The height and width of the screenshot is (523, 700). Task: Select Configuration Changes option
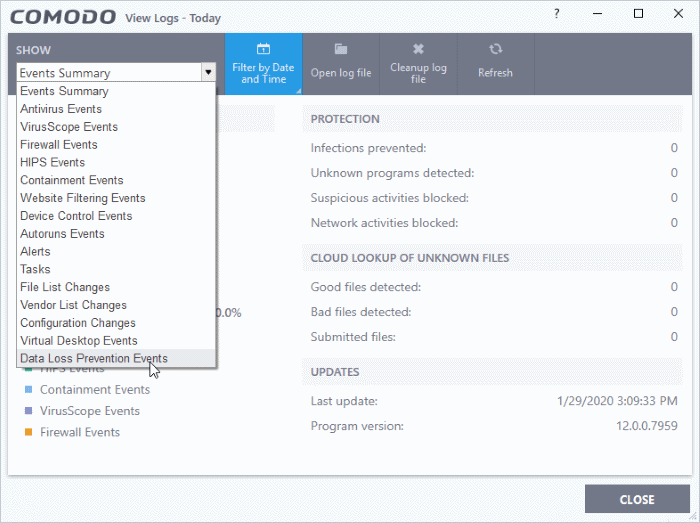coord(116,323)
